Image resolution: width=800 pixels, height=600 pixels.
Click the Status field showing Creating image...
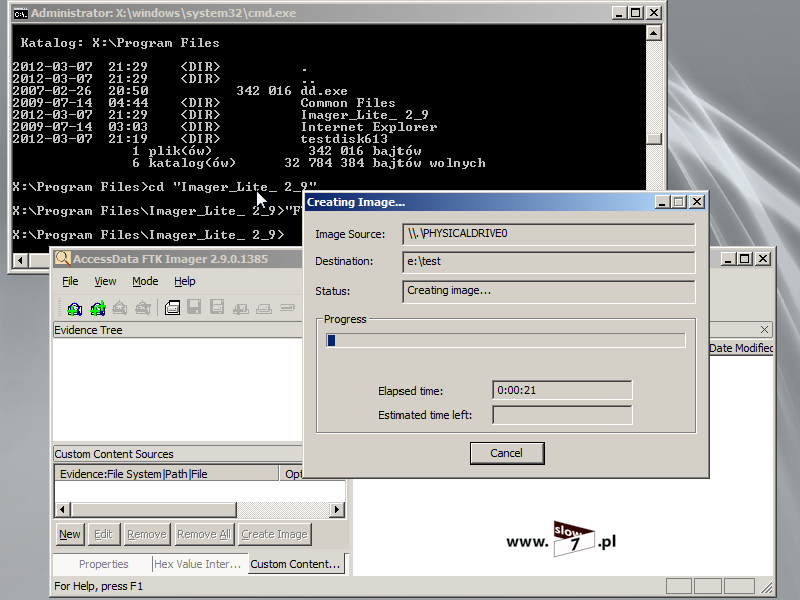point(548,291)
